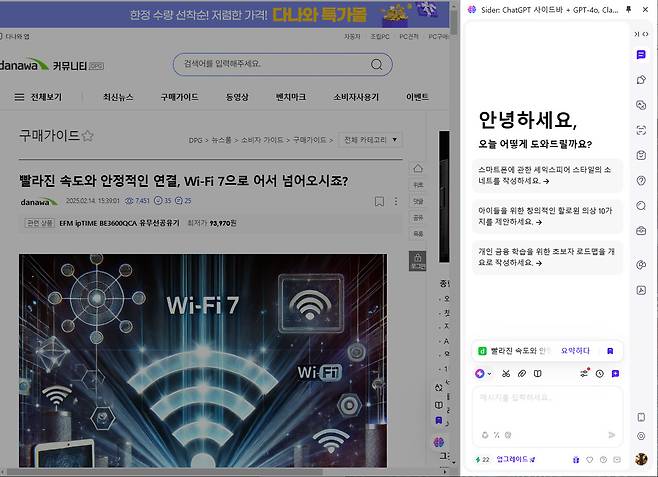This screenshot has height=477, width=658.
Task: Click the scissors screenshot tool icon
Action: click(x=507, y=373)
